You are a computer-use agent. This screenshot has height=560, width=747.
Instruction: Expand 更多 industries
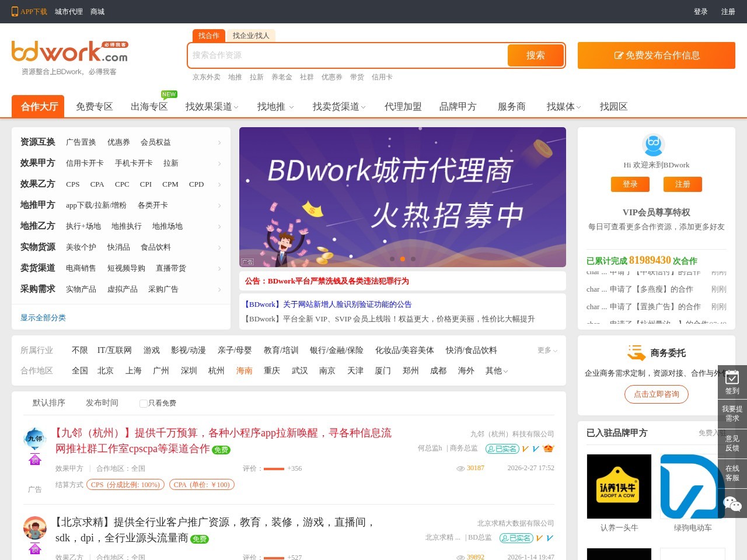coord(547,350)
